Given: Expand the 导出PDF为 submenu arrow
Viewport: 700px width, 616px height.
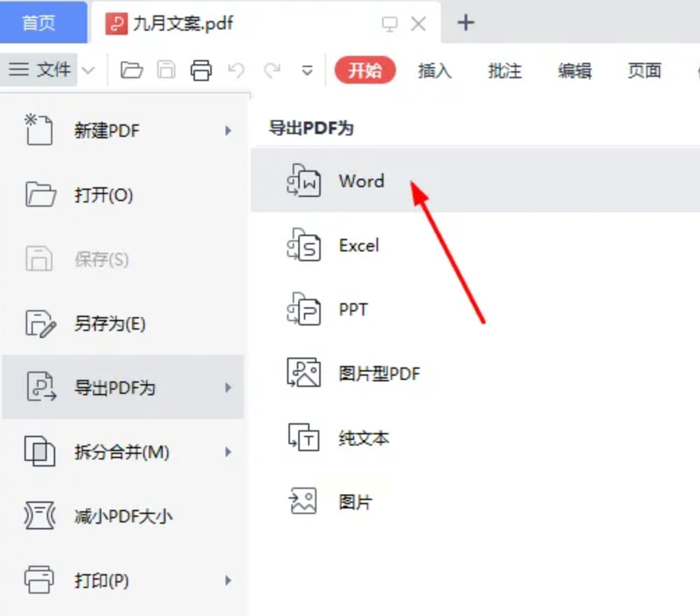Looking at the screenshot, I should pyautogui.click(x=228, y=388).
